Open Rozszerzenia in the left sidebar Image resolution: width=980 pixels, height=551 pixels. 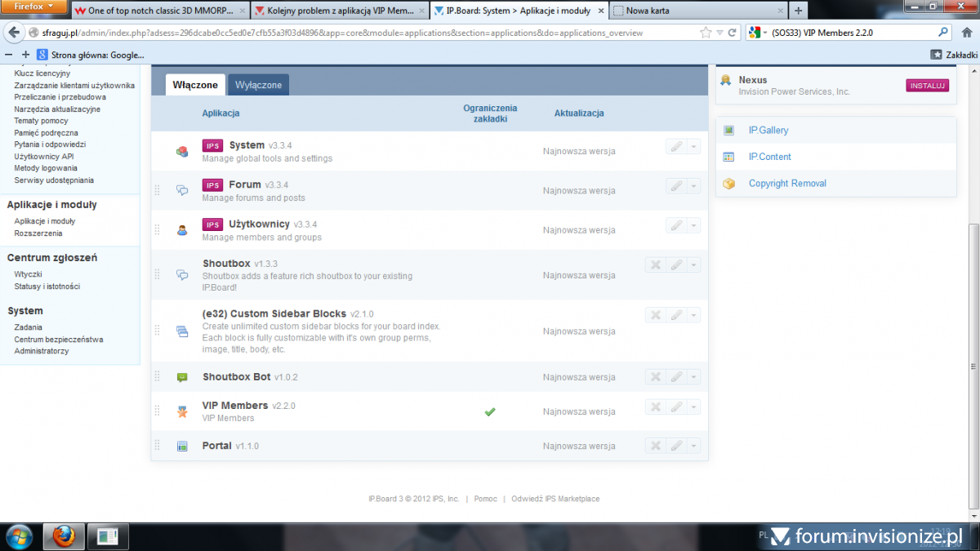(38, 233)
